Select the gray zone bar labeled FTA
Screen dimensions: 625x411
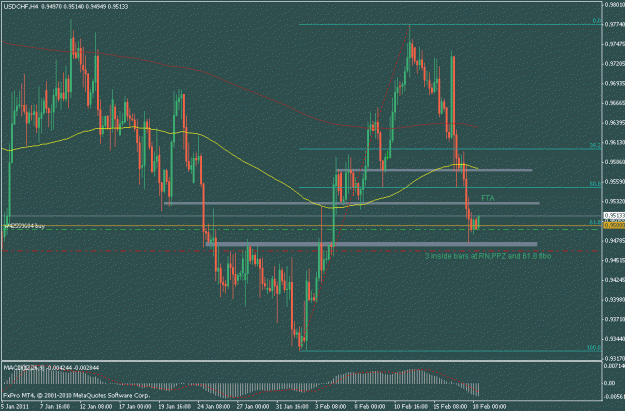pyautogui.click(x=352, y=204)
